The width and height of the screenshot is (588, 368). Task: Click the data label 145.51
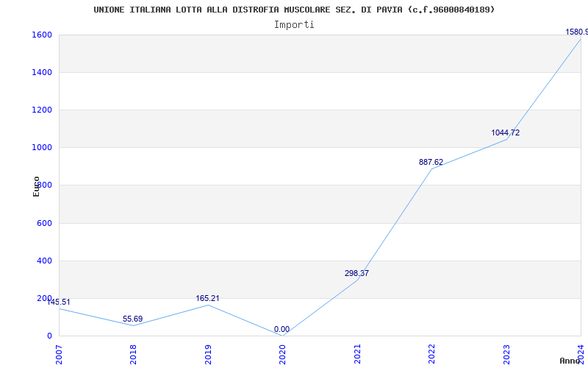[x=59, y=302]
